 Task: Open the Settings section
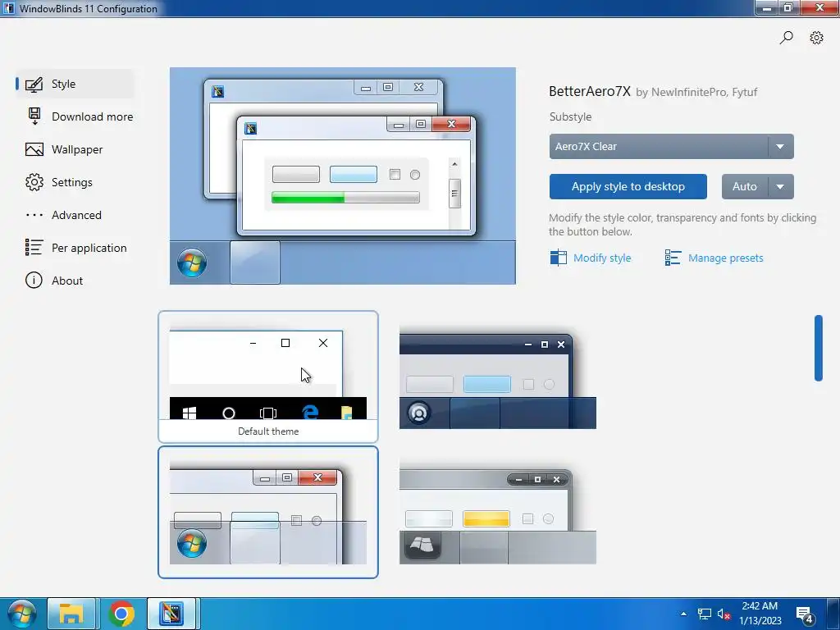point(75,182)
